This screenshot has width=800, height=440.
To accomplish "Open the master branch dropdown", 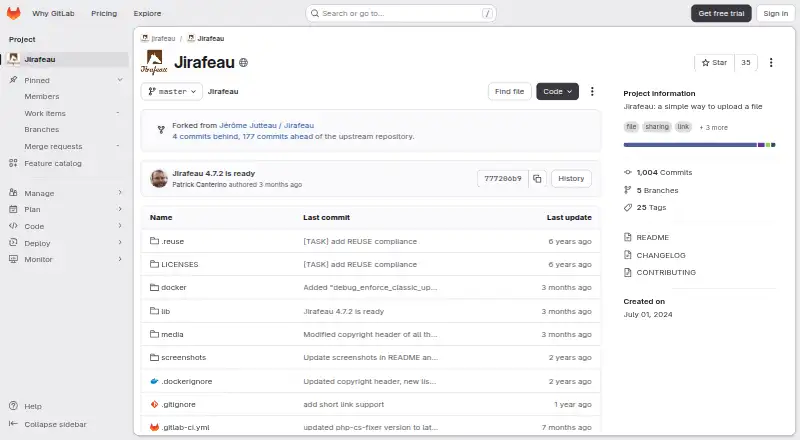I will click(x=171, y=91).
